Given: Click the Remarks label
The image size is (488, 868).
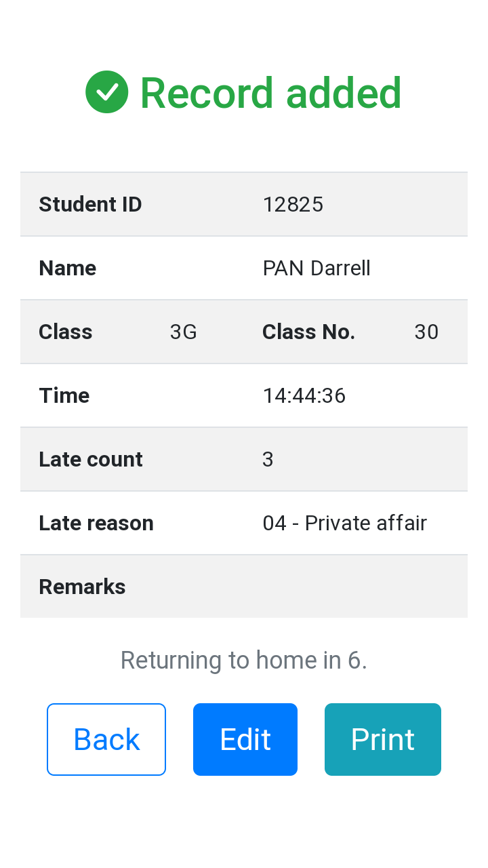Looking at the screenshot, I should click(82, 586).
